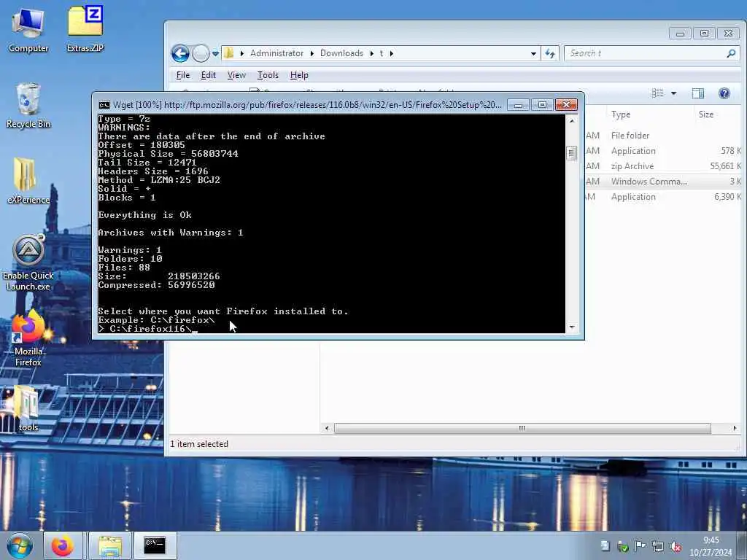Viewport: 747px width, 560px height.
Task: Open the Extras.ZIP desktop icon
Action: tap(85, 29)
